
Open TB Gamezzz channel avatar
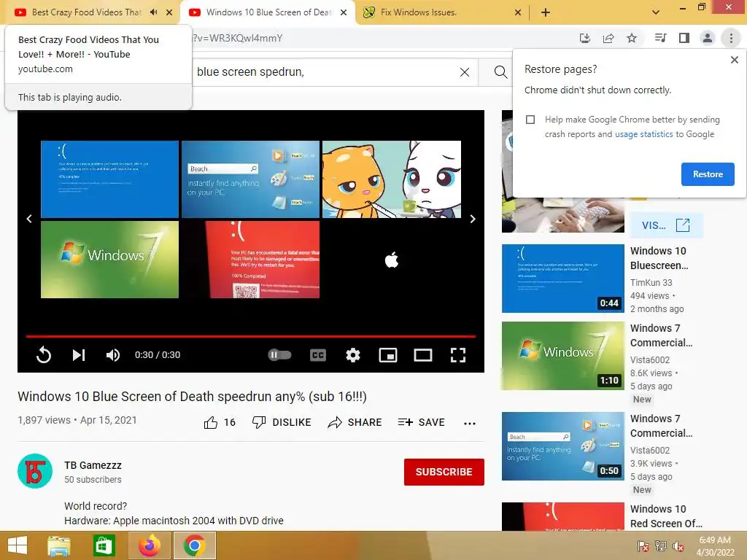click(x=35, y=472)
